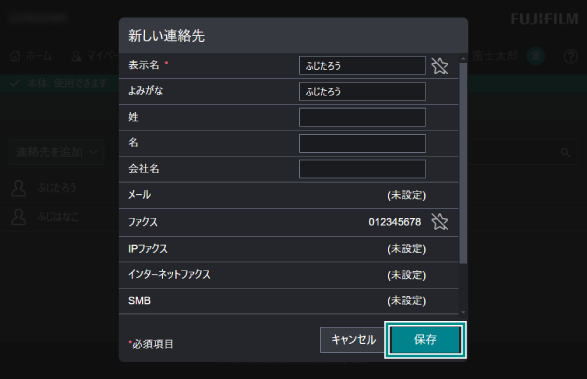Toggle favorite star beside fax number 012345678
587x379 pixels.
click(x=440, y=222)
